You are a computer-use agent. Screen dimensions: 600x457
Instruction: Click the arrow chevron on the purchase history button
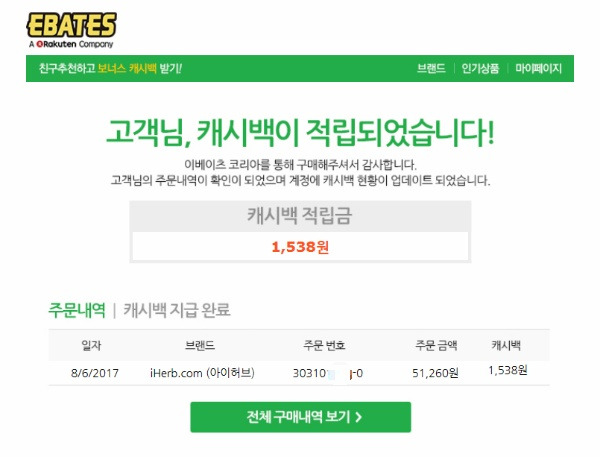[359, 417]
